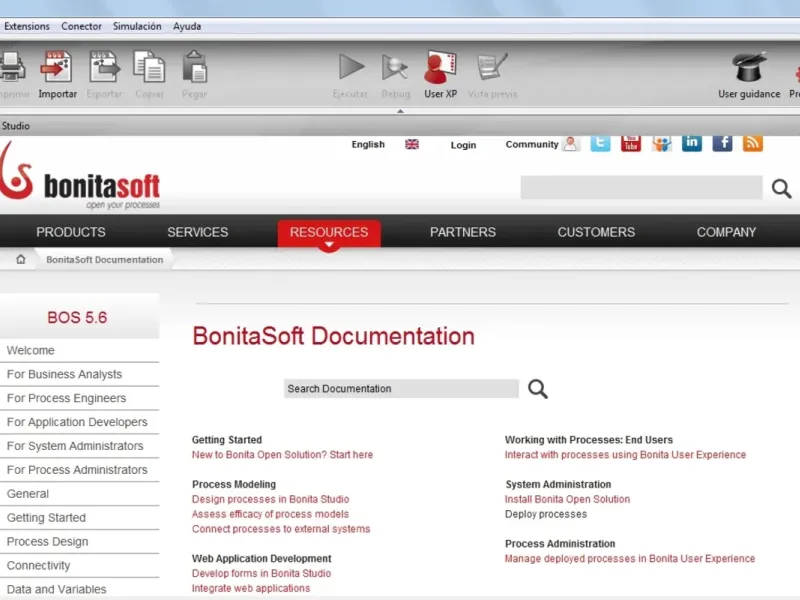Open the Facebook social icon
Image resolution: width=800 pixels, height=600 pixels.
[722, 143]
